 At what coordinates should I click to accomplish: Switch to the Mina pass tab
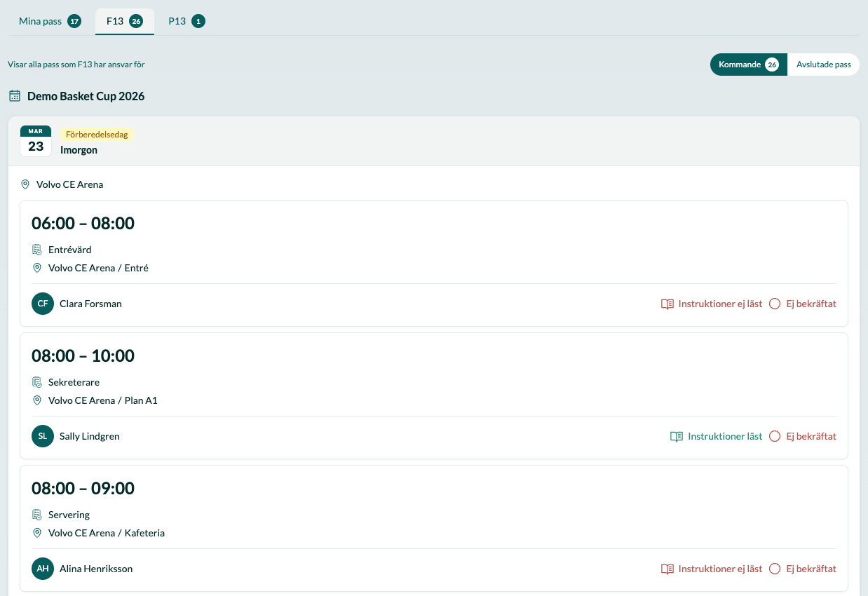click(x=49, y=21)
